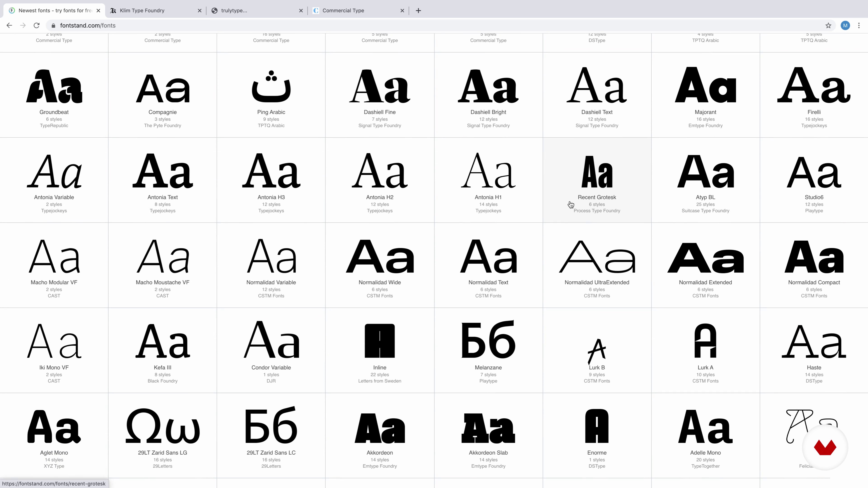Open the Antonia Variable italic sample

pyautogui.click(x=54, y=171)
